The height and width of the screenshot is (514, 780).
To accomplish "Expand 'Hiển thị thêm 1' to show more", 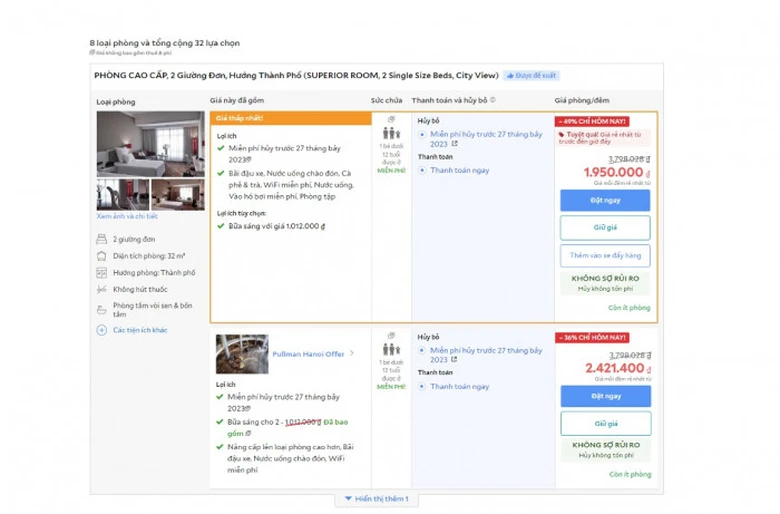I will pyautogui.click(x=376, y=499).
